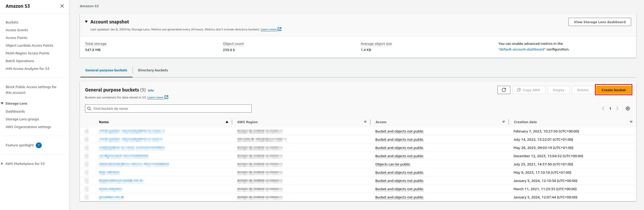Click View Storage Lens dashboard button
Image resolution: width=644 pixels, height=210 pixels.
600,22
